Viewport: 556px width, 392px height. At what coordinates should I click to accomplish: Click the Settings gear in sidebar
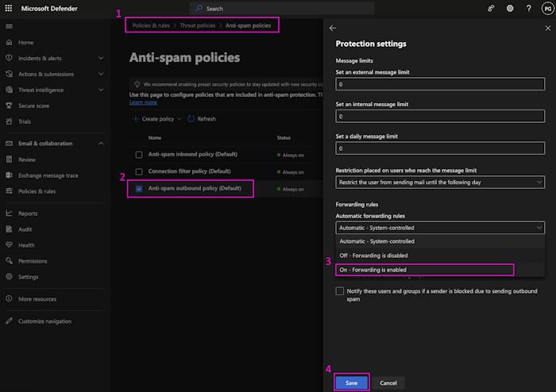coord(10,277)
